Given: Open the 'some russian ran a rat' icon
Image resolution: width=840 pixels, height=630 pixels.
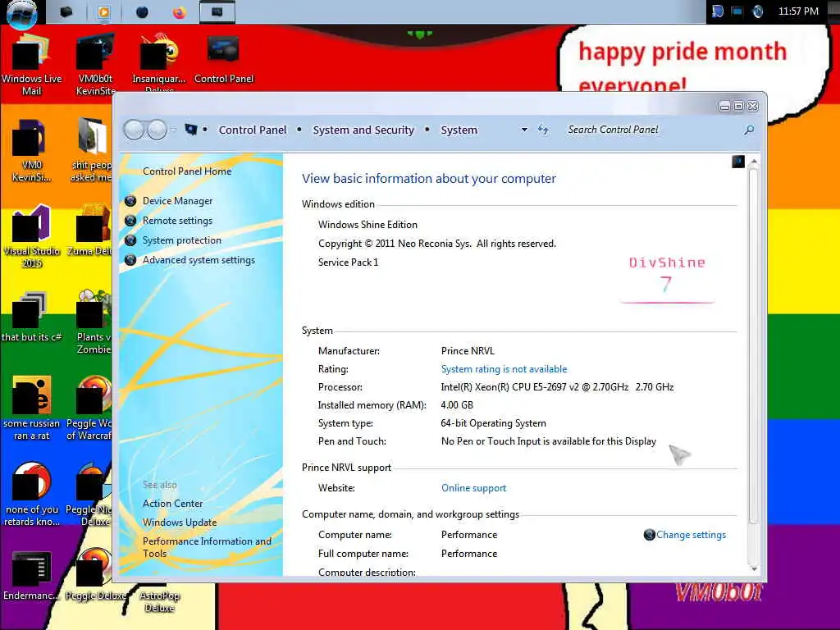Looking at the screenshot, I should tap(32, 409).
